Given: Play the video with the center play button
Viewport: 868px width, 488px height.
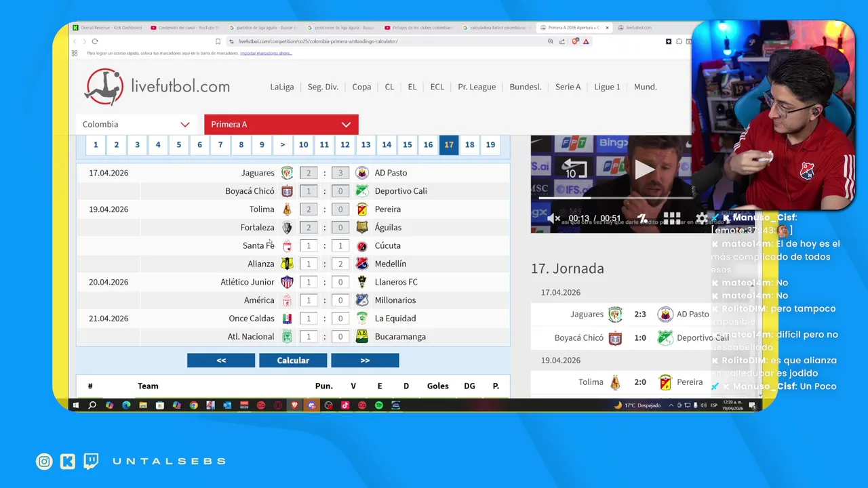Looking at the screenshot, I should (x=644, y=169).
